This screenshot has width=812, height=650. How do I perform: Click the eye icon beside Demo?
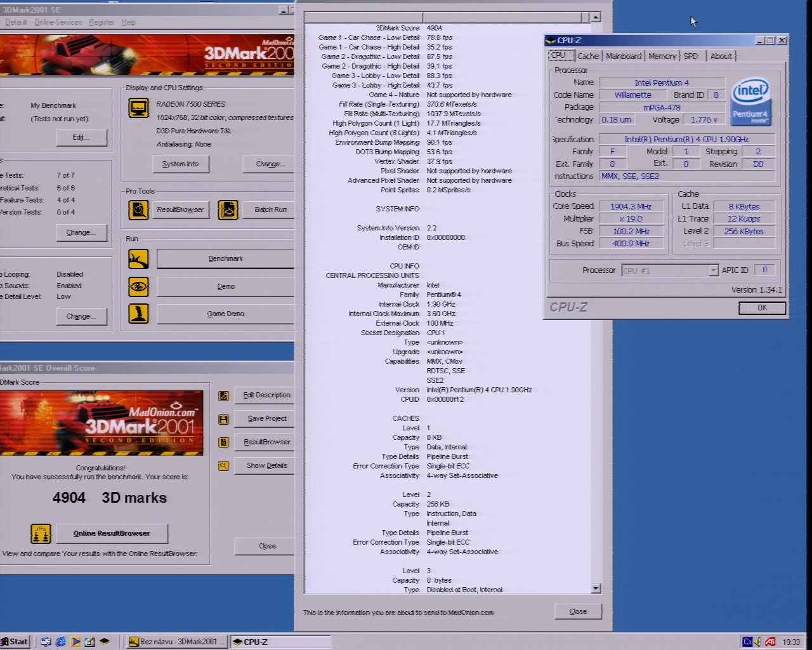pos(138,286)
